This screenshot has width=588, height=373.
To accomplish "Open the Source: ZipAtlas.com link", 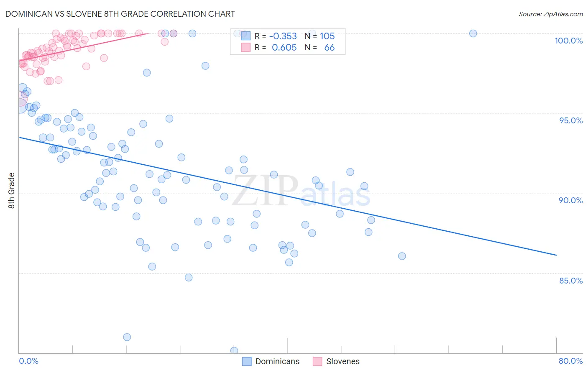I will click(551, 14).
